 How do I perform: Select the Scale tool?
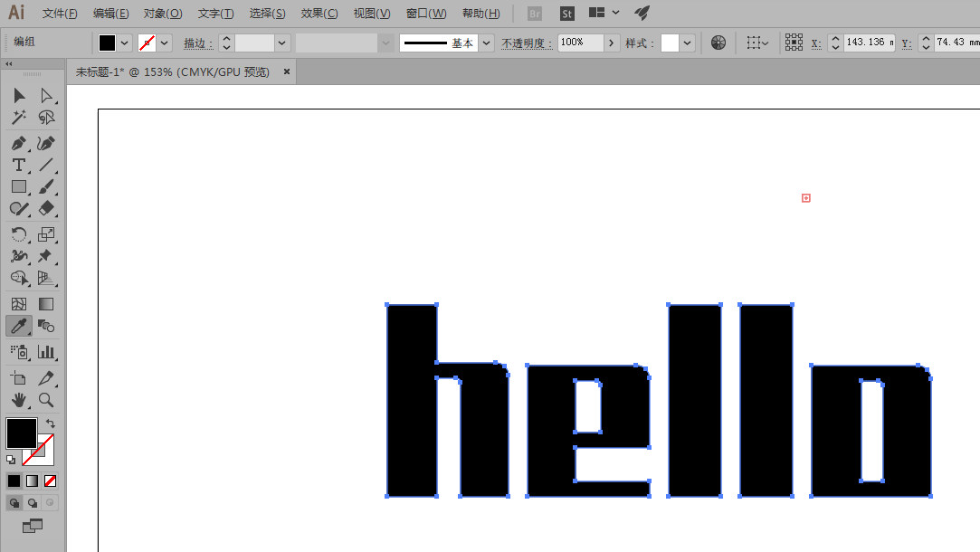(46, 234)
